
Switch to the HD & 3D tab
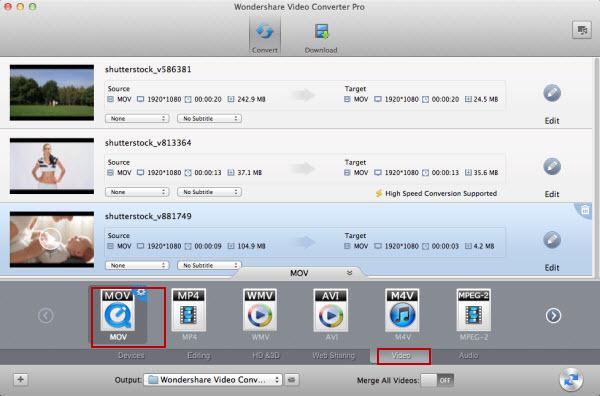click(266, 355)
